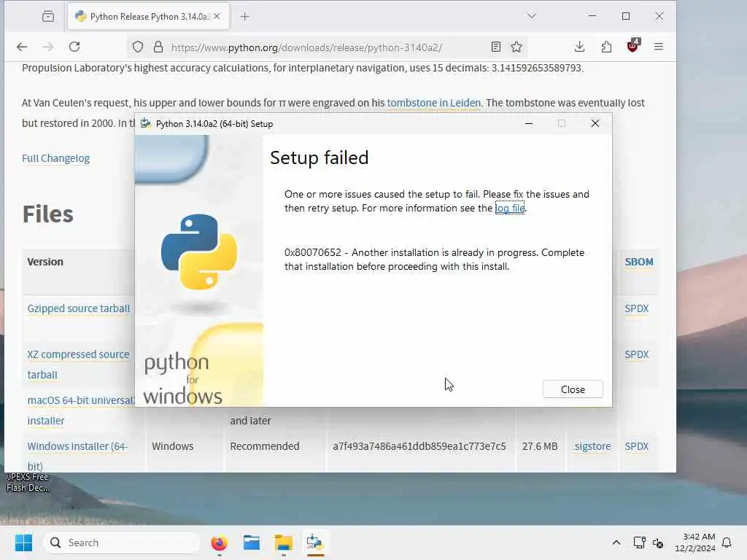Toggle reader view in address bar
The height and width of the screenshot is (560, 747).
(495, 47)
